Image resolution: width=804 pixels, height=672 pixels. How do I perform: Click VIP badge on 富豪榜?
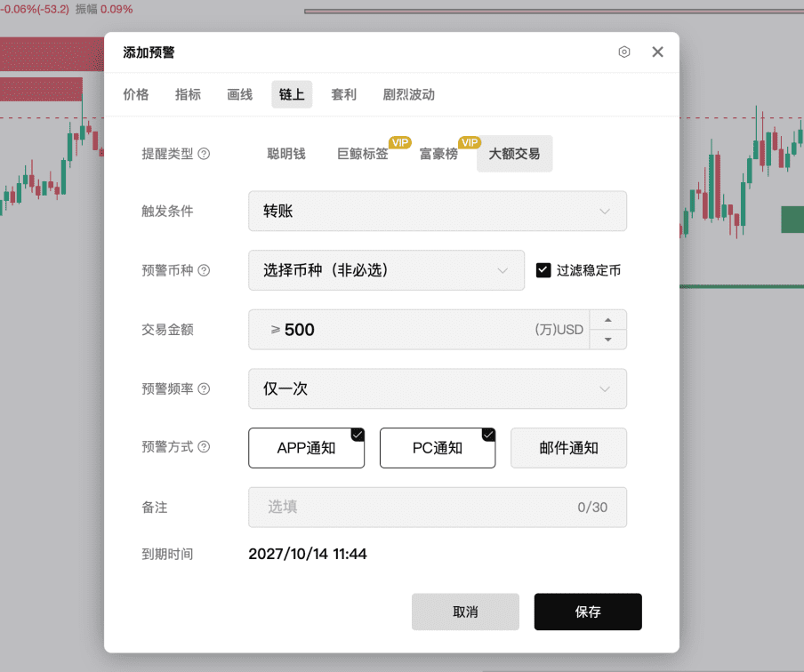(470, 142)
